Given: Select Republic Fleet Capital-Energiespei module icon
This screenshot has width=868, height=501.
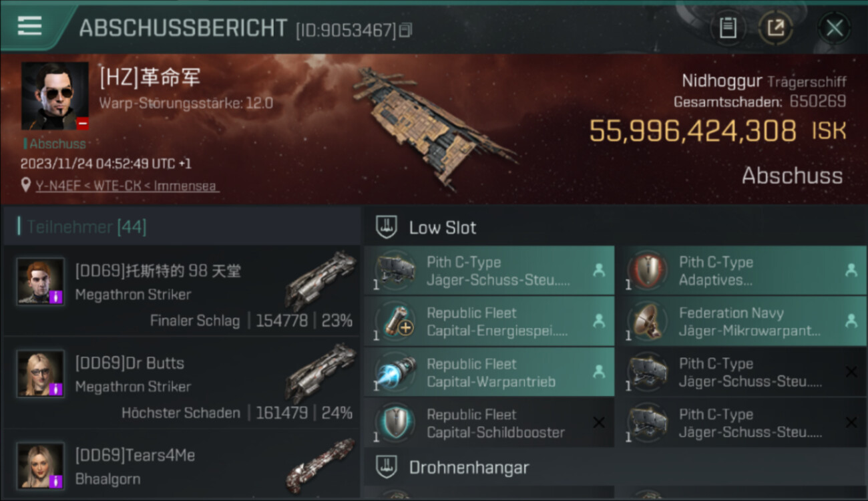Looking at the screenshot, I should (x=395, y=321).
